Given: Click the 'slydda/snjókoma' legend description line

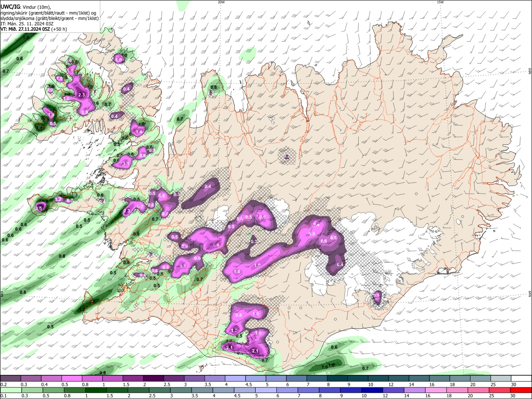Looking at the screenshot, I should pyautogui.click(x=49, y=18).
